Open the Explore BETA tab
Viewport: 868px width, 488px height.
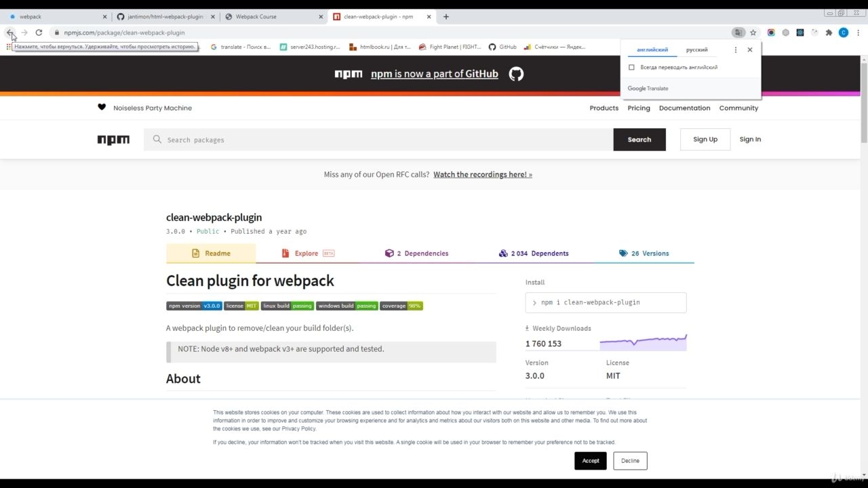(307, 253)
